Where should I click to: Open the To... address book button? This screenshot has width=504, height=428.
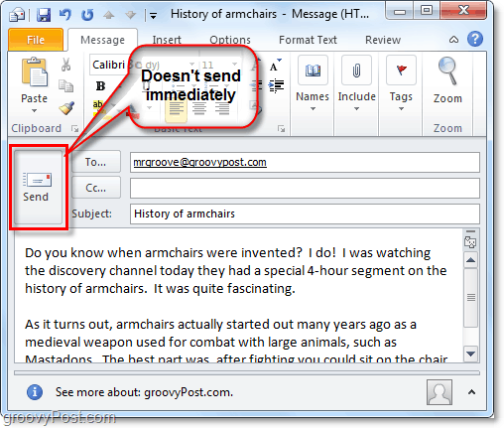(x=96, y=162)
